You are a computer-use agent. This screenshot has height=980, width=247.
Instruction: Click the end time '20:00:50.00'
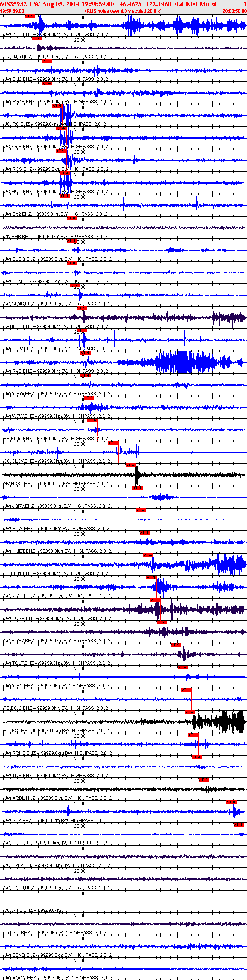(x=234, y=11)
